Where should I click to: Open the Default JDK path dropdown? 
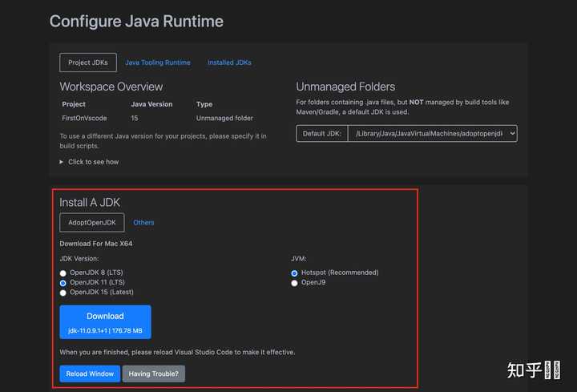click(433, 134)
